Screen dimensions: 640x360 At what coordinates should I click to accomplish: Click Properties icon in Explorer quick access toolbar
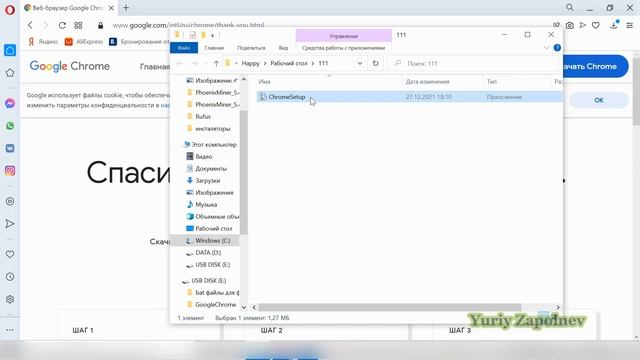point(193,35)
